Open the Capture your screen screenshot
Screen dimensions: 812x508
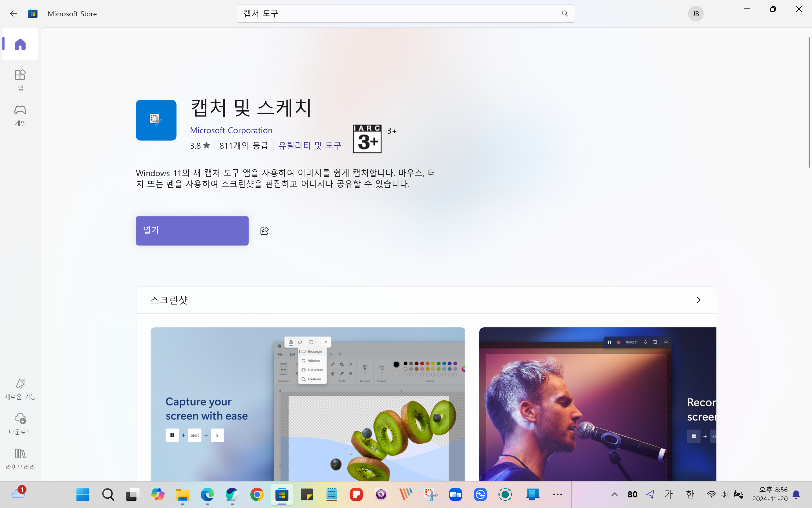click(x=308, y=404)
